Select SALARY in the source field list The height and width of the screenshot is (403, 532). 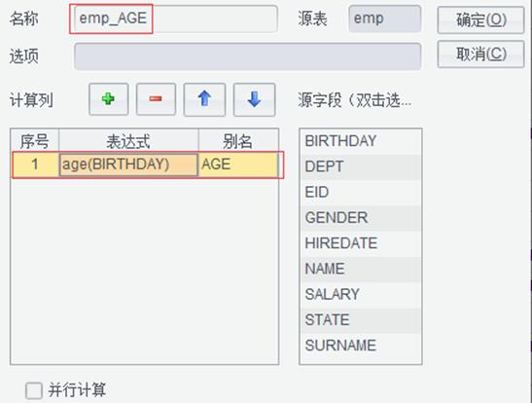coord(360,294)
